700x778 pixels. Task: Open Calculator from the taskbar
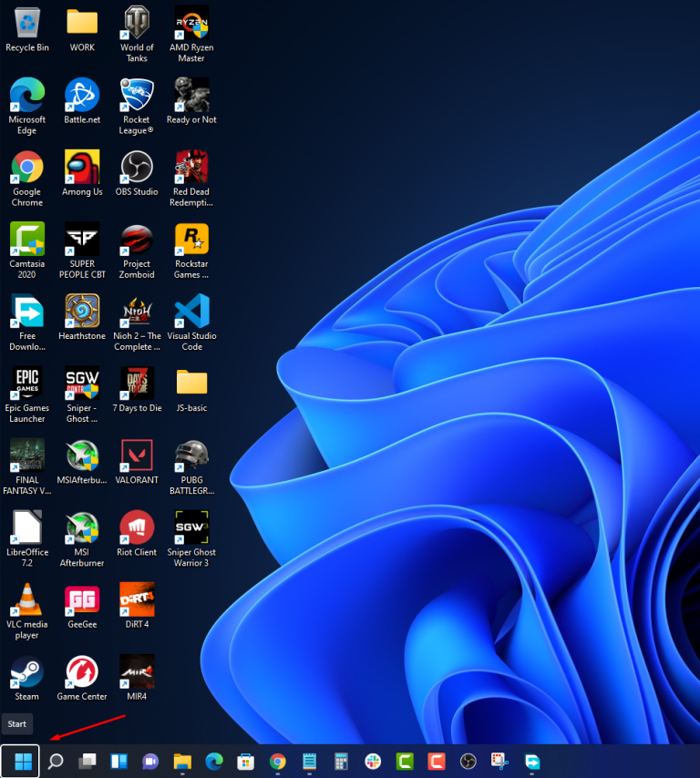click(341, 761)
